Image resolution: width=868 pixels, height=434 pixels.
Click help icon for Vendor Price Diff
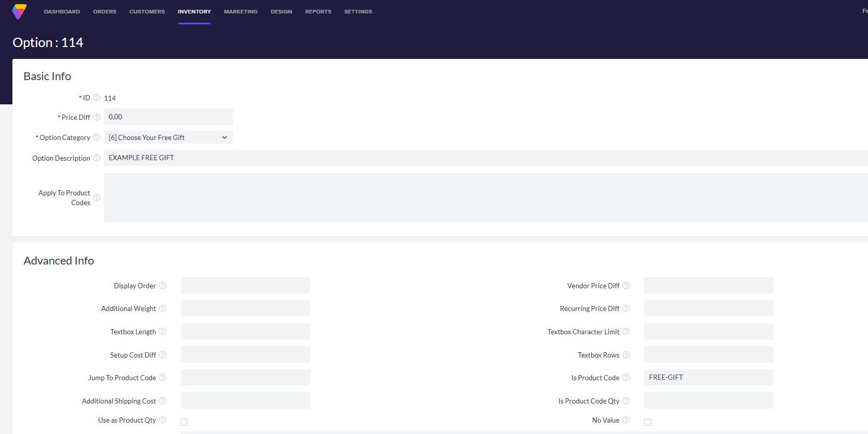pyautogui.click(x=626, y=286)
